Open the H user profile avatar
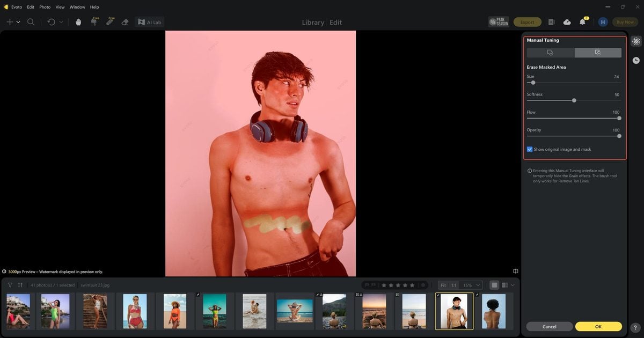 pyautogui.click(x=603, y=22)
